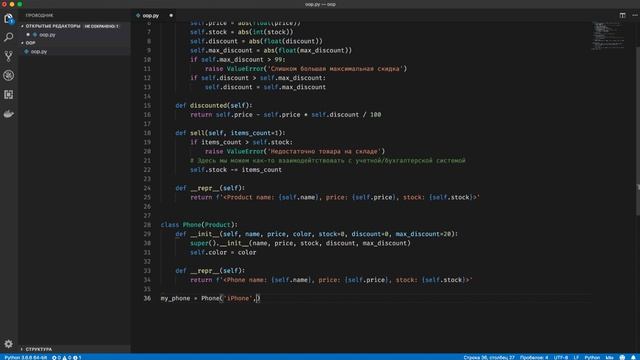The width and height of the screenshot is (640, 360).
Task: Click line number 28 in the gutter
Action: pyautogui.click(x=147, y=225)
